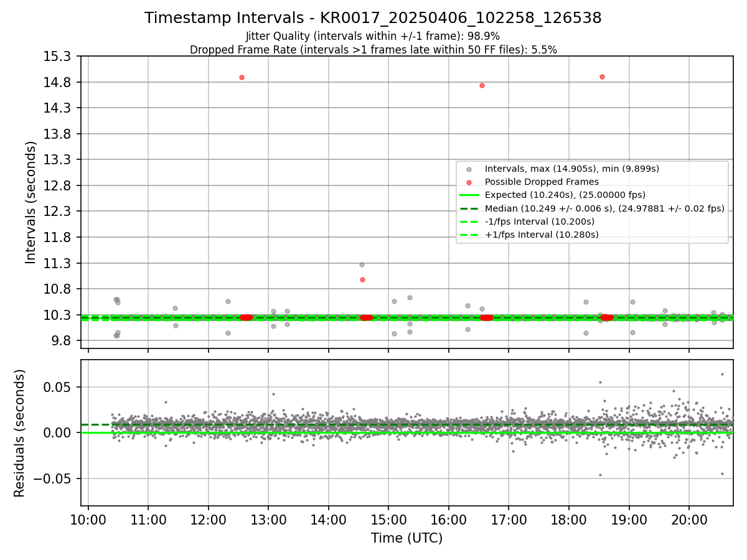Image resolution: width=747 pixels, height=560 pixels.
Task: Click the Time (UTC) x-axis label
Action: pyautogui.click(x=406, y=538)
